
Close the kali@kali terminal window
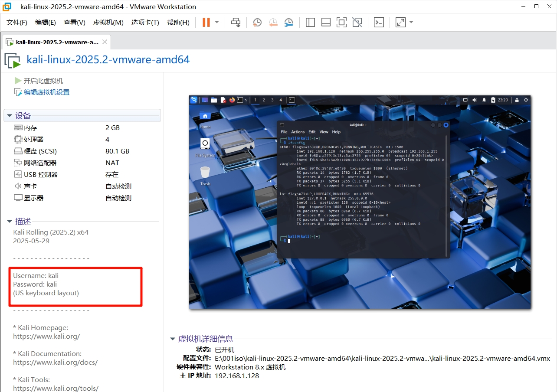[446, 125]
